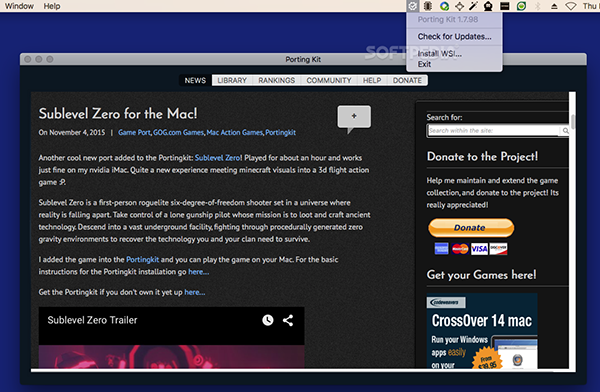Click the magic wand menu bar icon
This screenshot has height=392, width=600.
(474, 6)
